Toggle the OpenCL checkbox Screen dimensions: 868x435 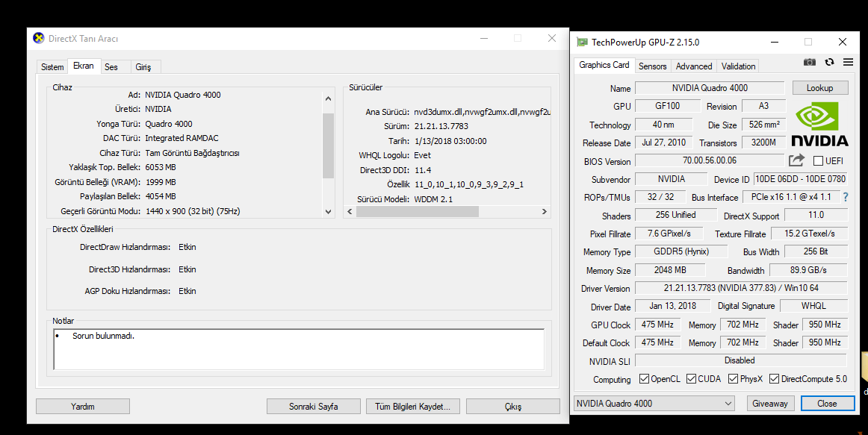click(x=644, y=378)
